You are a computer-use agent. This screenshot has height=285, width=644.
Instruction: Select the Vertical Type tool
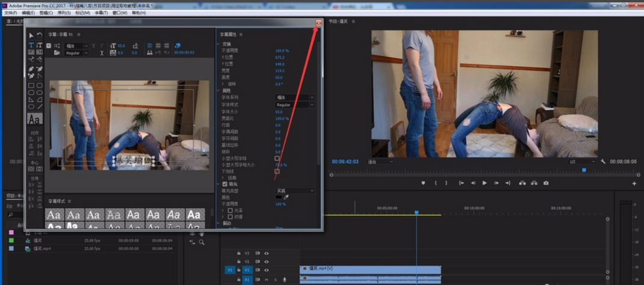coord(40,45)
